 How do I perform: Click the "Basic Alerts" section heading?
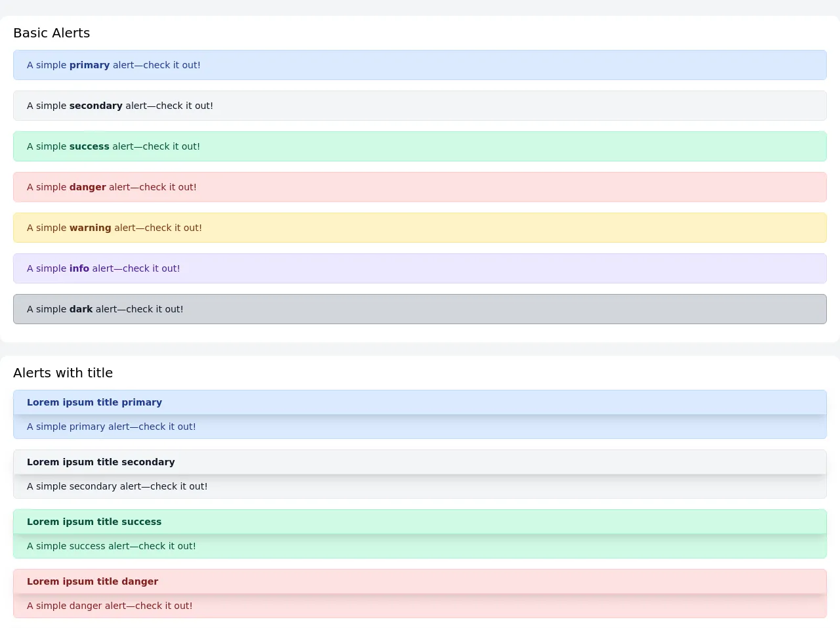[51, 33]
